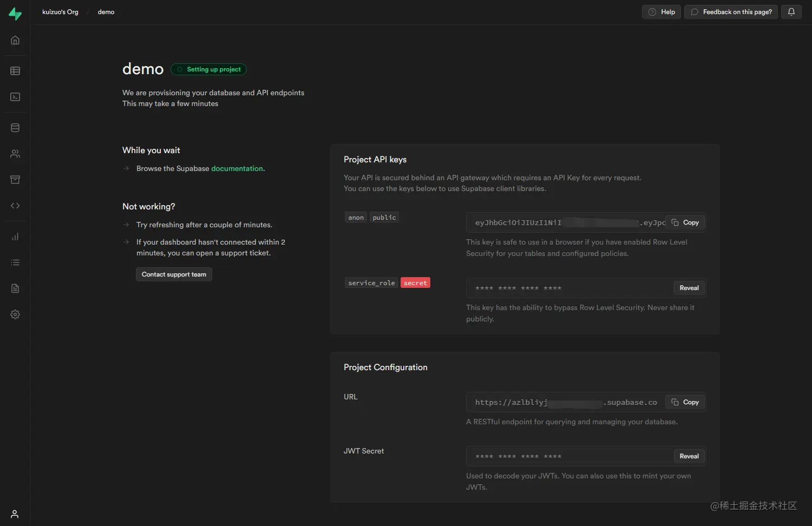Click the JWT Secret label
This screenshot has height=526, width=812.
364,451
